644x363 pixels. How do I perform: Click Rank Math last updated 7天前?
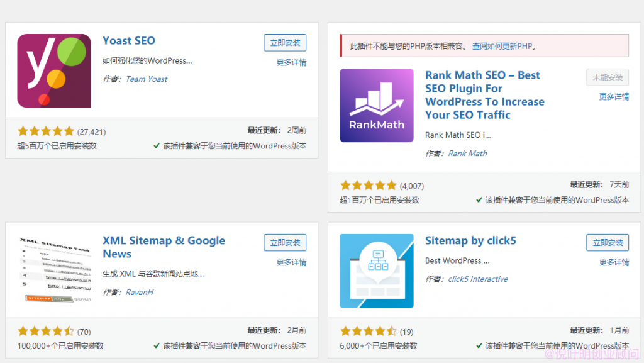click(x=599, y=184)
